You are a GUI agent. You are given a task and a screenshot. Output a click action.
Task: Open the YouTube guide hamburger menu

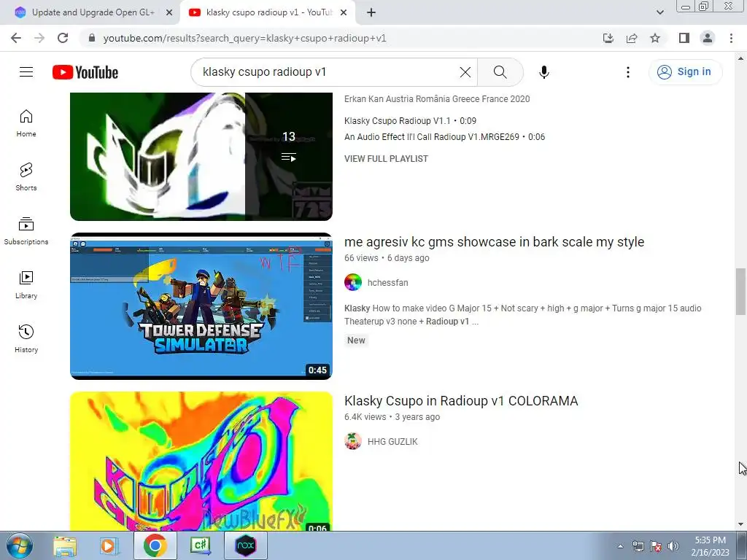26,72
